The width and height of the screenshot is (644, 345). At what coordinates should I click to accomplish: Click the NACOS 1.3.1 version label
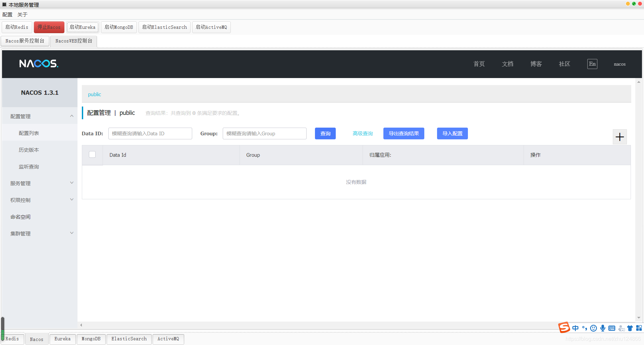tap(40, 93)
